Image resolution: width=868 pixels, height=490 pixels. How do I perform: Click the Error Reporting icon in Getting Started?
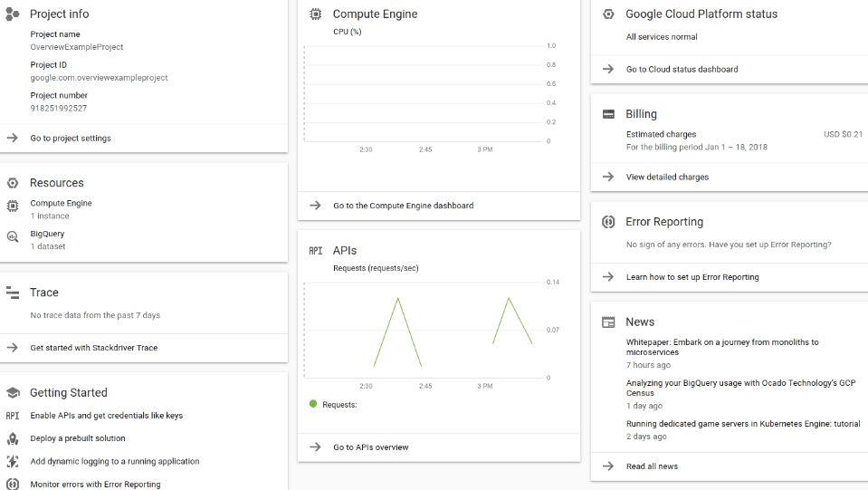point(12,485)
